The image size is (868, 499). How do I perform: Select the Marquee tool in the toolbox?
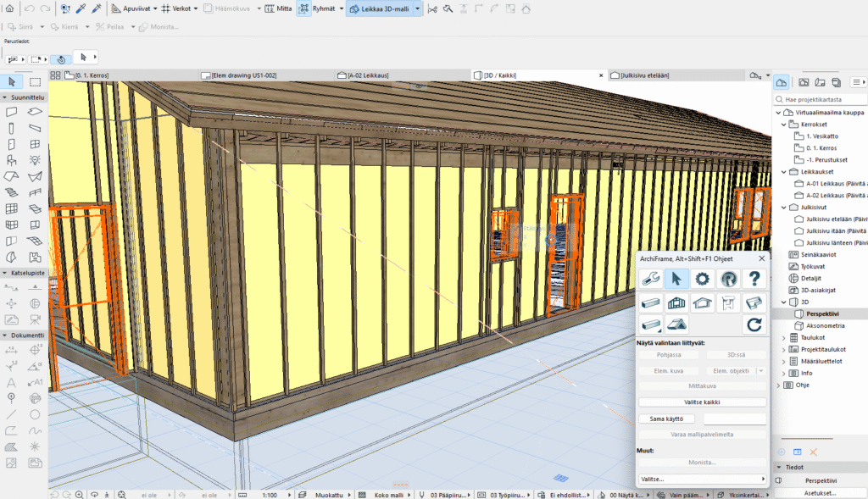(x=35, y=82)
